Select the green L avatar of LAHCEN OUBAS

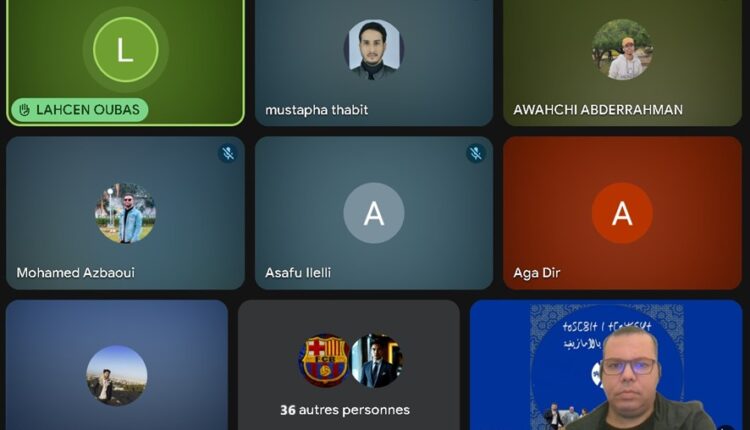pyautogui.click(x=125, y=49)
